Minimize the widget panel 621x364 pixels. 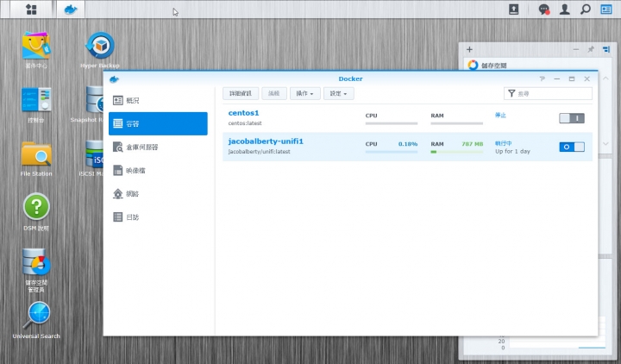575,49
